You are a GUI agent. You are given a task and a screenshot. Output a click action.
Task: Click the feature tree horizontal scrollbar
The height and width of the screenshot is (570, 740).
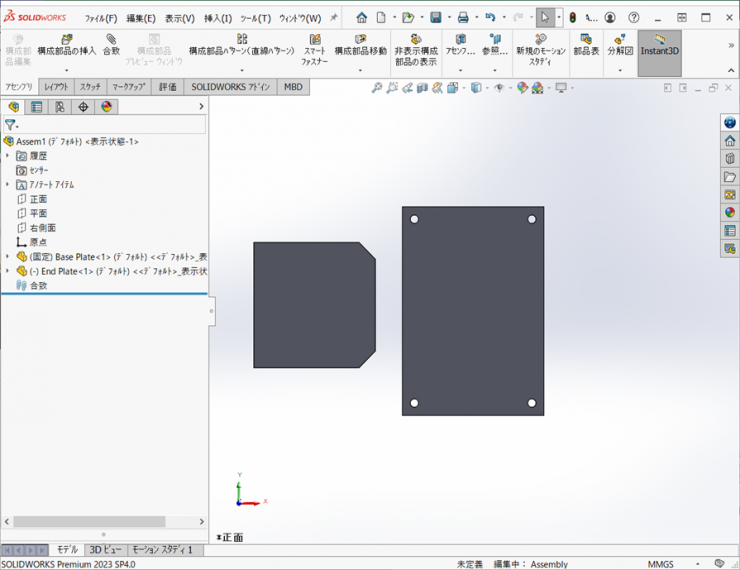(x=90, y=521)
